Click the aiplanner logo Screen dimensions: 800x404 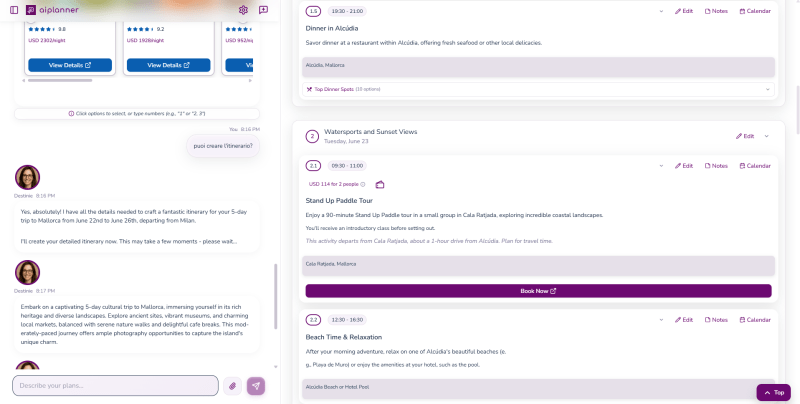pos(52,10)
